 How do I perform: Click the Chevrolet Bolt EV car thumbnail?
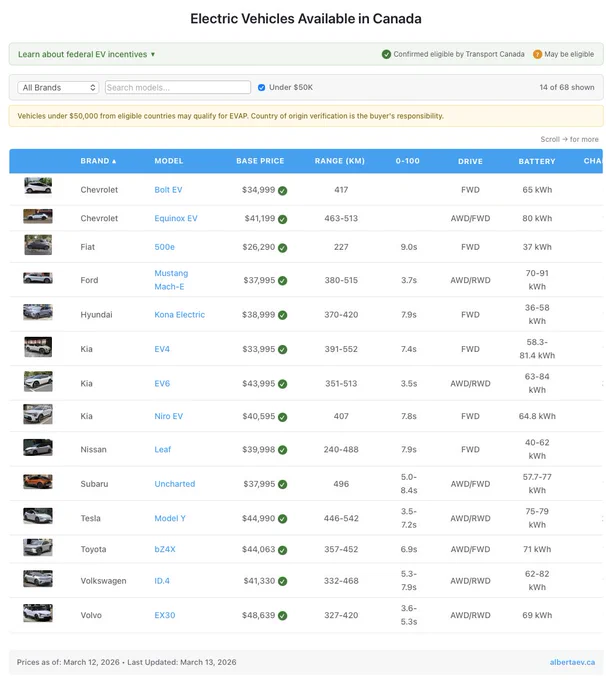click(38, 186)
